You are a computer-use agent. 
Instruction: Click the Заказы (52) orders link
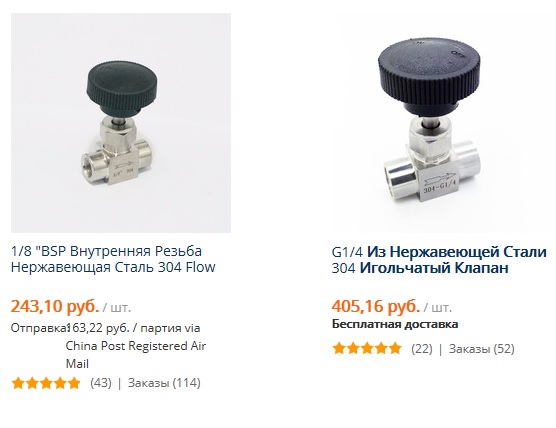tap(482, 349)
